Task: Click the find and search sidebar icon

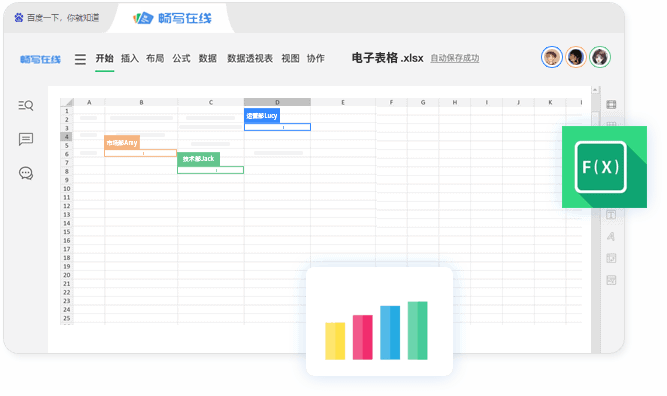Action: (26, 105)
